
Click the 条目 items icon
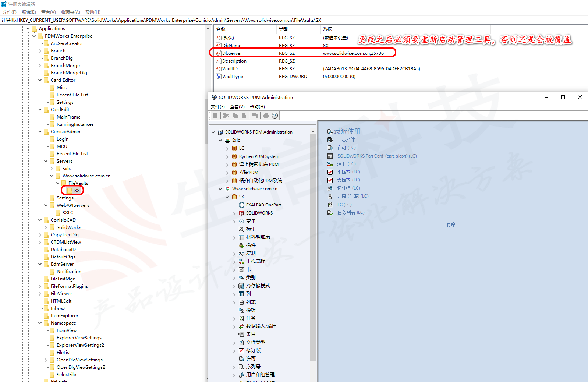click(241, 335)
